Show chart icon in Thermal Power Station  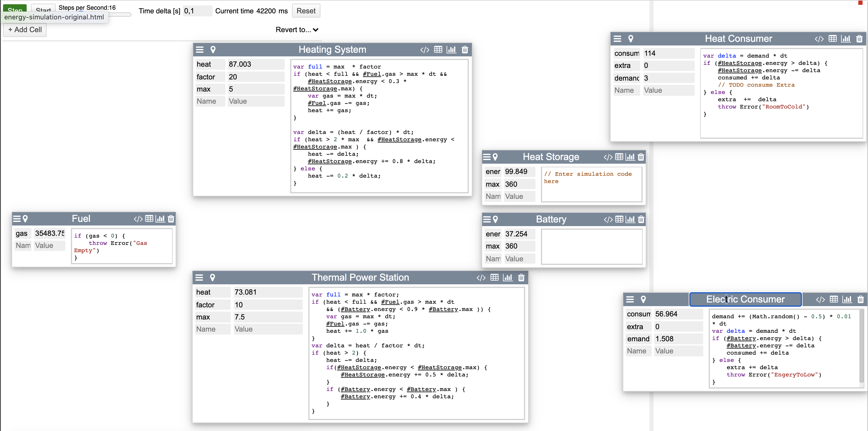[508, 278]
